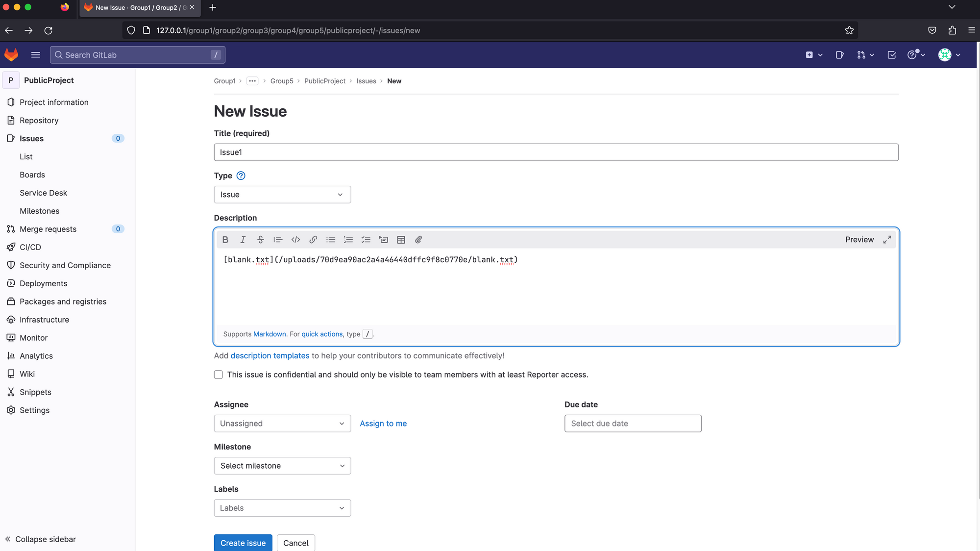Add a link using the link icon
The width and height of the screenshot is (980, 551).
click(x=313, y=240)
